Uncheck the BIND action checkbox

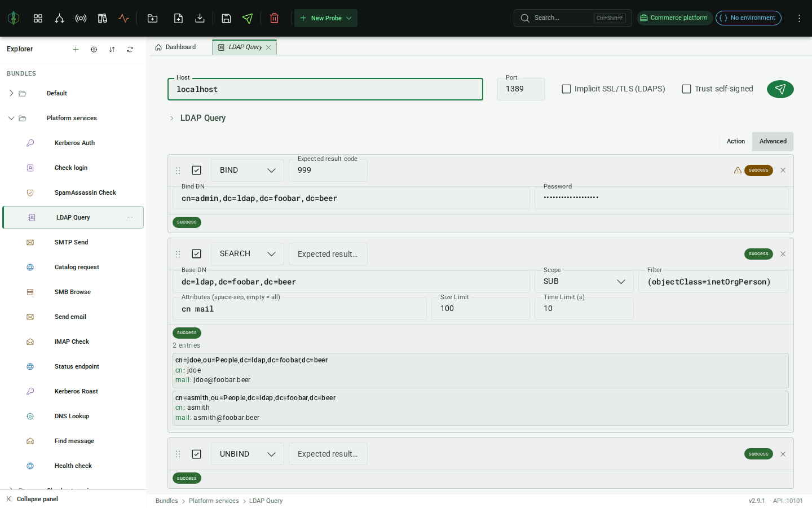point(196,170)
